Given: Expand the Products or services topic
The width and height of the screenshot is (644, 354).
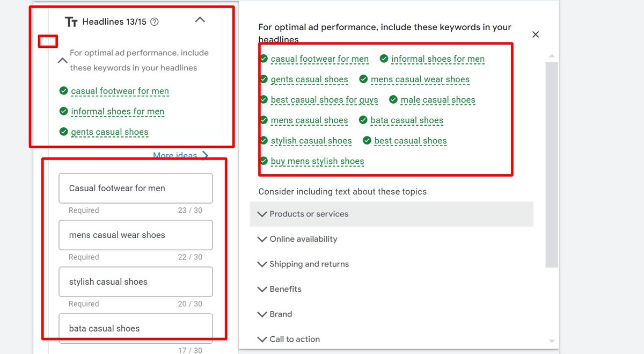Looking at the screenshot, I should click(x=391, y=214).
